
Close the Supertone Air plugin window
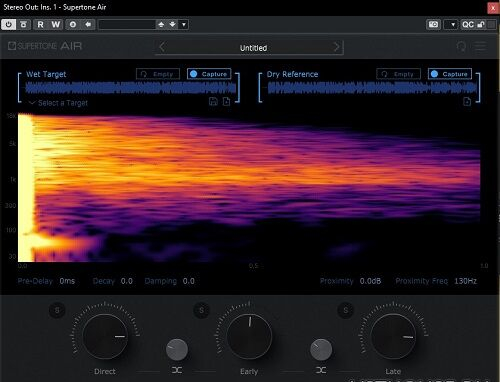[493, 8]
